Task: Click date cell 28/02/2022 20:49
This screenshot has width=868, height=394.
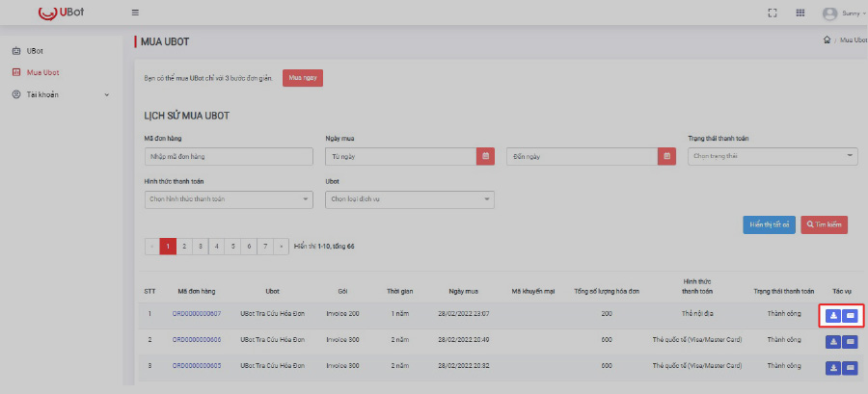Action: point(463,339)
